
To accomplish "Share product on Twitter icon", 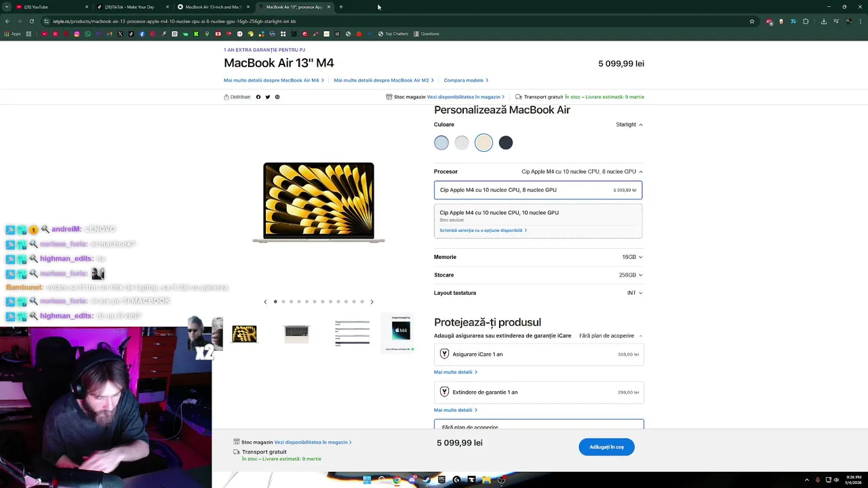I will tap(268, 97).
